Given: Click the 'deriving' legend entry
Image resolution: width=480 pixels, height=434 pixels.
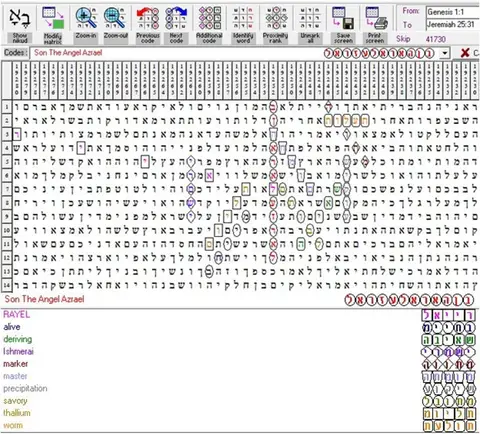Looking at the screenshot, I should (18, 339).
